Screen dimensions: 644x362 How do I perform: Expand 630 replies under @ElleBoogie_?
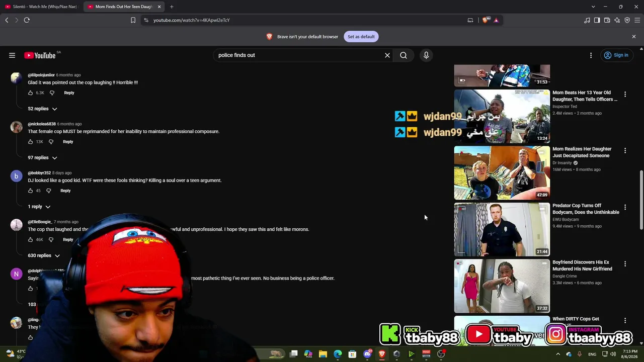click(x=44, y=255)
